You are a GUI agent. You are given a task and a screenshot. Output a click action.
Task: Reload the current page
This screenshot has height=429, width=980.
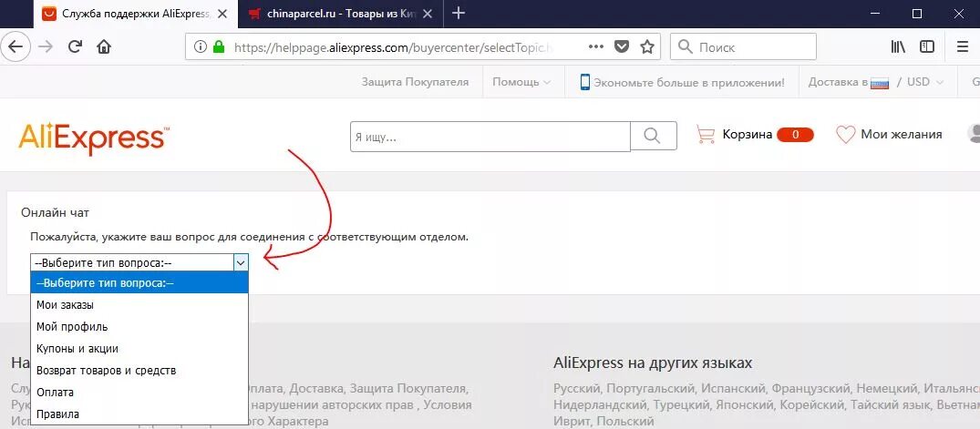click(75, 46)
